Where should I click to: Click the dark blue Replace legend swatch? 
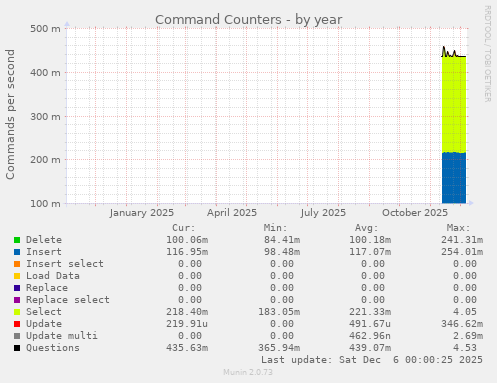coord(17,288)
